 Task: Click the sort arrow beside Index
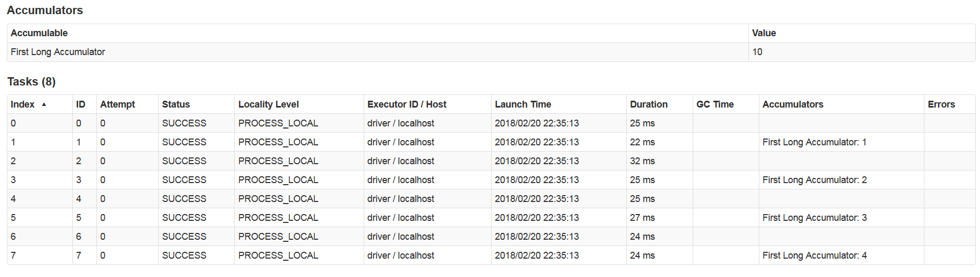tap(44, 104)
